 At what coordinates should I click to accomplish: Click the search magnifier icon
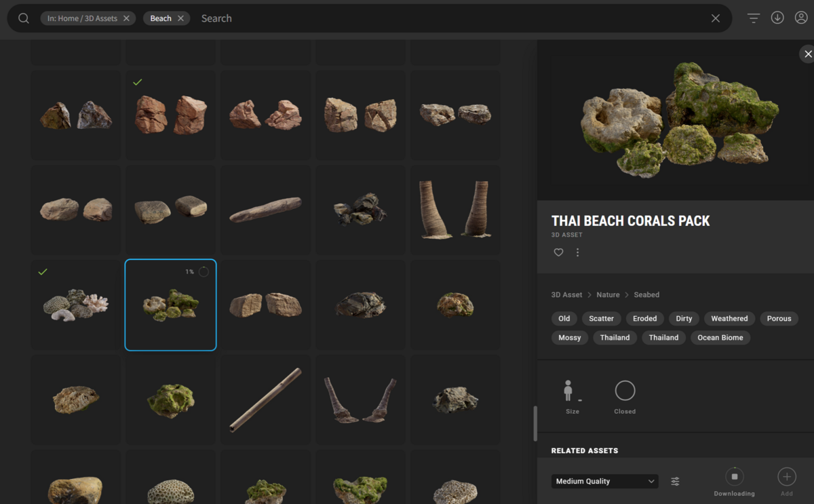tap(24, 18)
